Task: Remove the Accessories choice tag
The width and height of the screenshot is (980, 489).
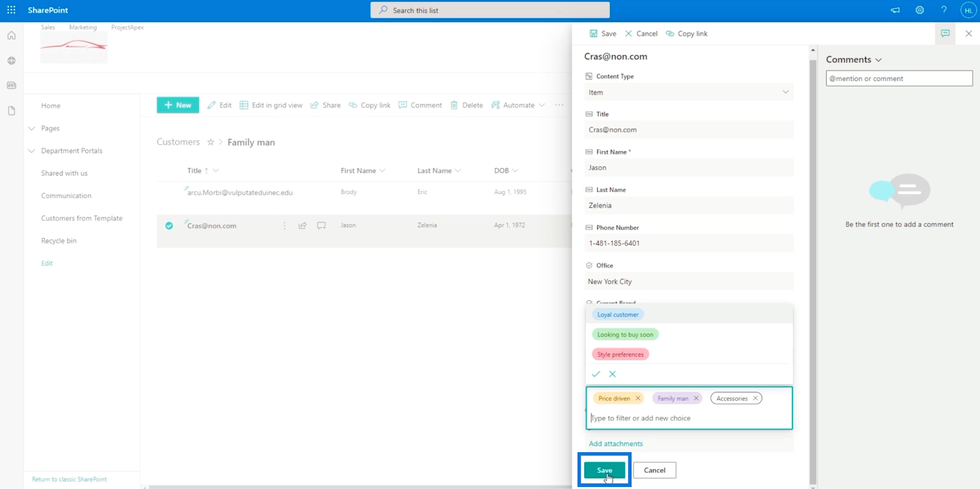Action: click(755, 398)
